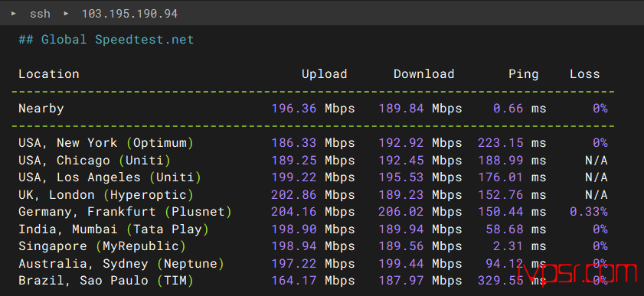Click the Ping column header
This screenshot has width=644, height=296.
523,74
